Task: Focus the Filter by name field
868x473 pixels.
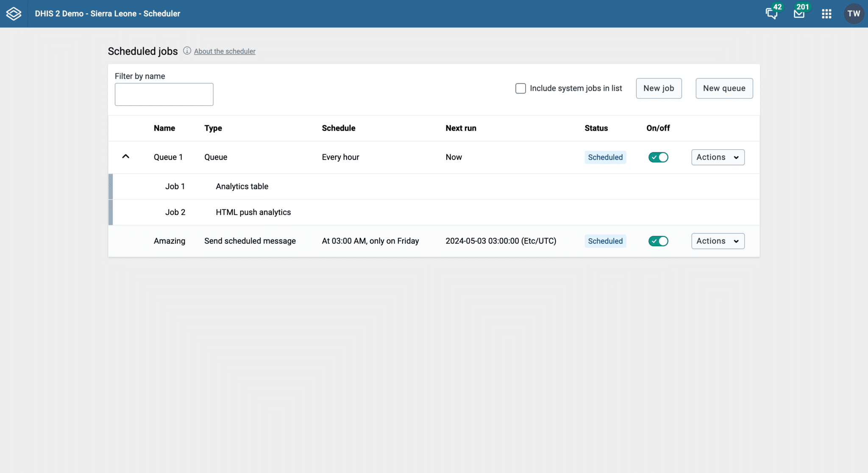Action: [x=164, y=94]
